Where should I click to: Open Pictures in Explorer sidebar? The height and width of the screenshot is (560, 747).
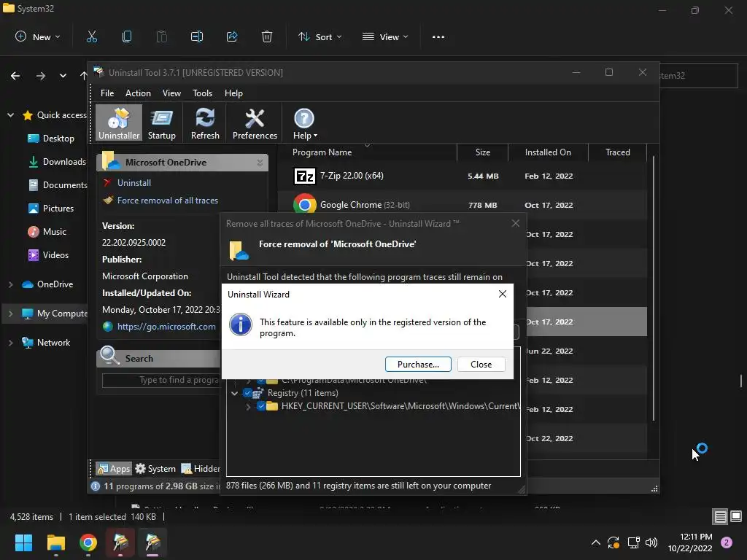tap(51, 209)
